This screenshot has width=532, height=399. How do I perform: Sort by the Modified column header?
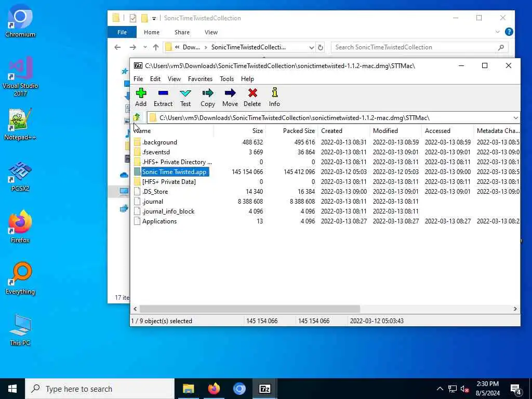(x=395, y=130)
